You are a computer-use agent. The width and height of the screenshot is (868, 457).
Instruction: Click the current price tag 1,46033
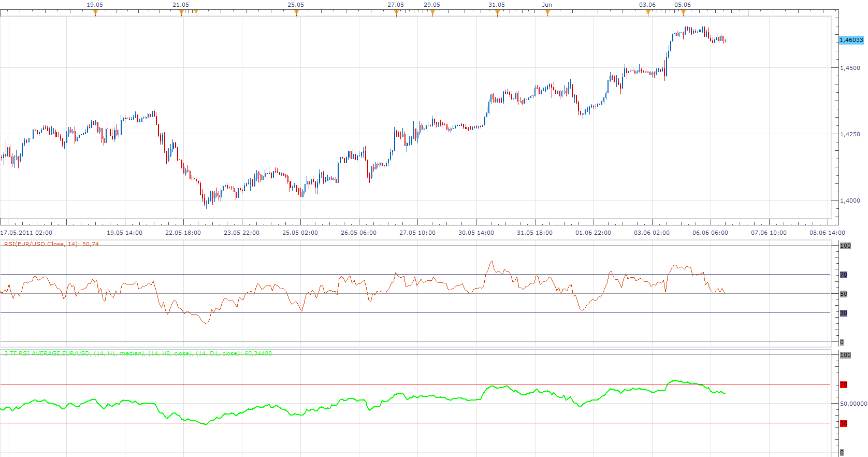pos(851,40)
